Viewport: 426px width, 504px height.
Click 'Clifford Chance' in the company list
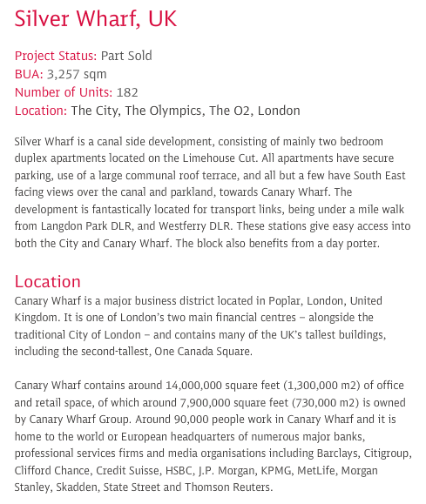click(51, 471)
